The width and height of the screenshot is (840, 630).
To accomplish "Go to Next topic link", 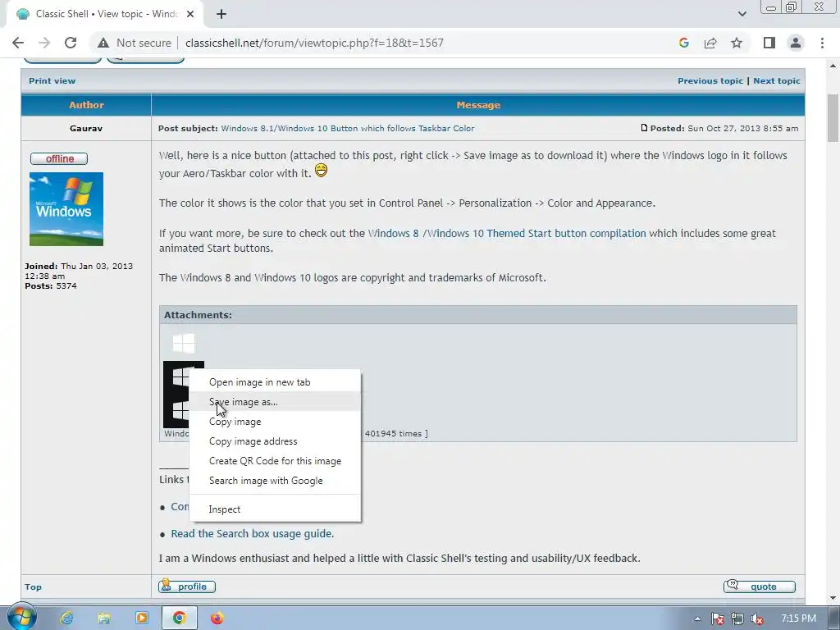I will [x=776, y=81].
